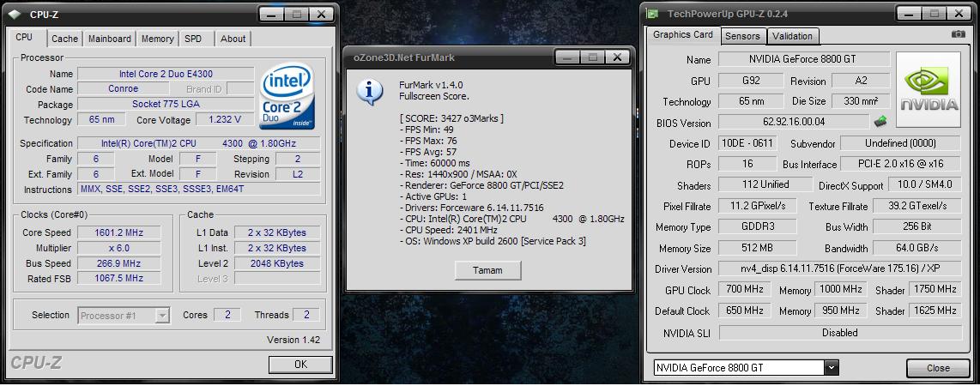Click the CPU Name field Intel Core 2 Duo E4300
Image resolution: width=980 pixels, height=386 pixels.
point(166,74)
